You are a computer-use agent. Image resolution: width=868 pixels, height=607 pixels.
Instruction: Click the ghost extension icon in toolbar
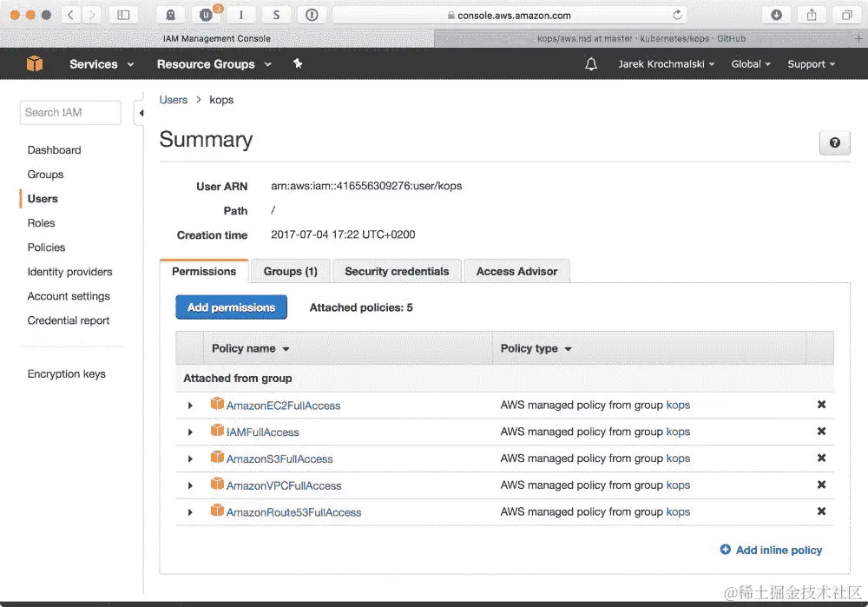[170, 15]
